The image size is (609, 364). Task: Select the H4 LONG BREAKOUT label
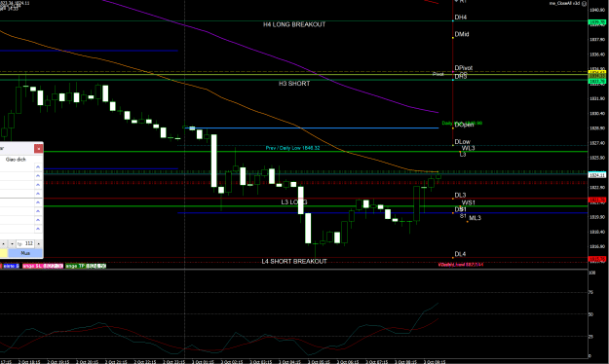point(294,24)
